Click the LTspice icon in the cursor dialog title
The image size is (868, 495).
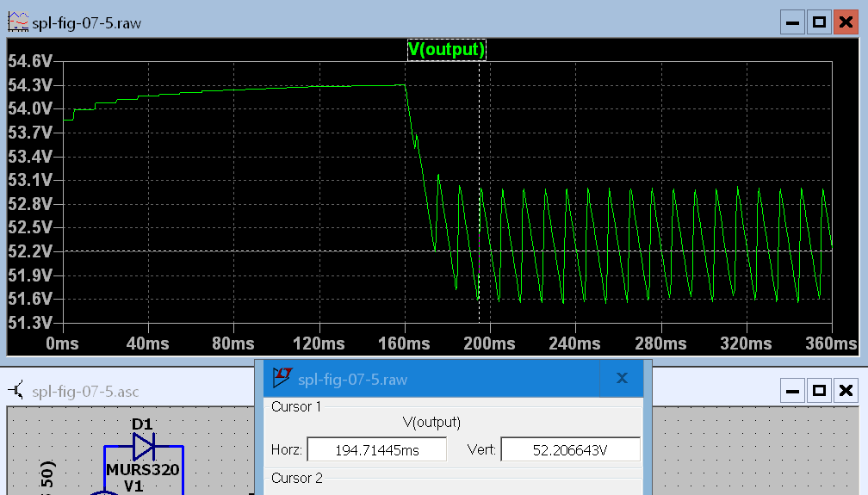[x=282, y=379]
